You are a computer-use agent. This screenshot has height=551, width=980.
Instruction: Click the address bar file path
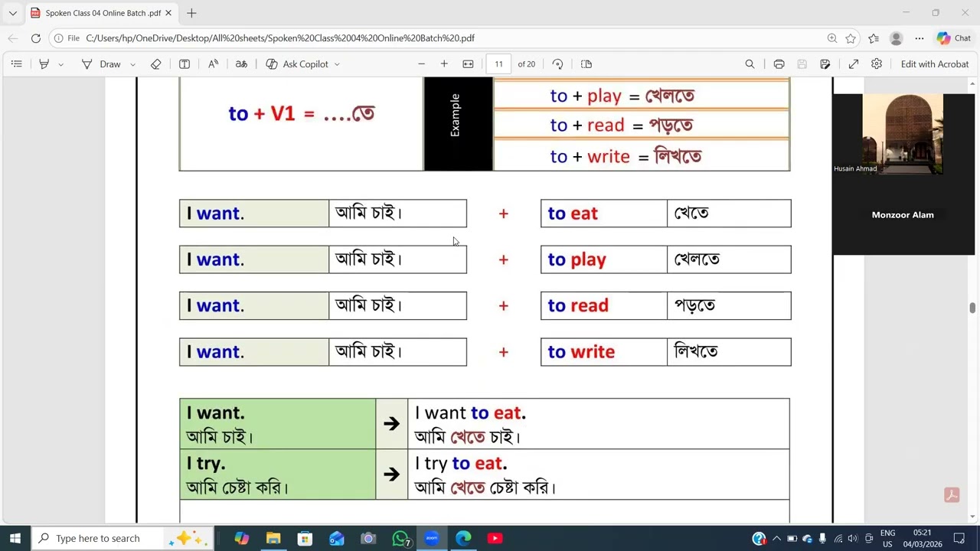click(x=280, y=38)
